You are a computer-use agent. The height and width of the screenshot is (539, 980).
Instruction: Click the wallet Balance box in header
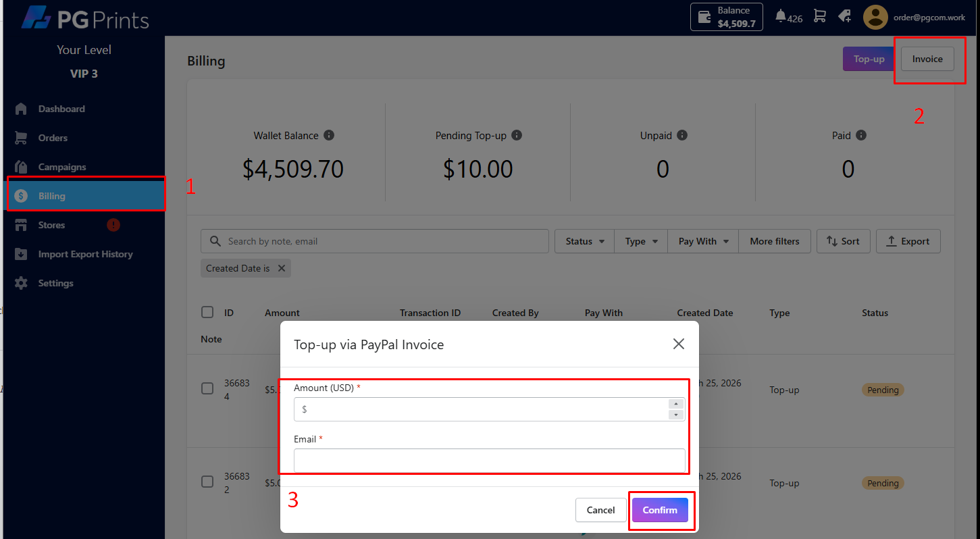click(726, 17)
